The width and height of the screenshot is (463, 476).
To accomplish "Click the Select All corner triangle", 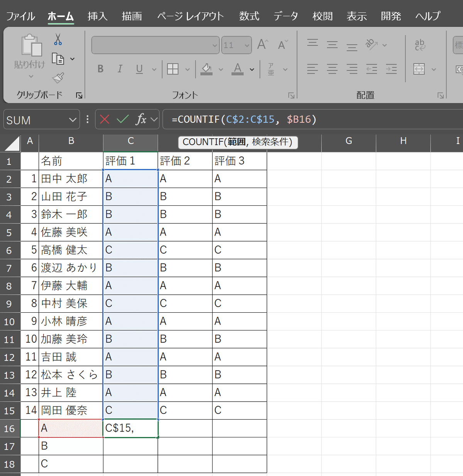I will 12,143.
